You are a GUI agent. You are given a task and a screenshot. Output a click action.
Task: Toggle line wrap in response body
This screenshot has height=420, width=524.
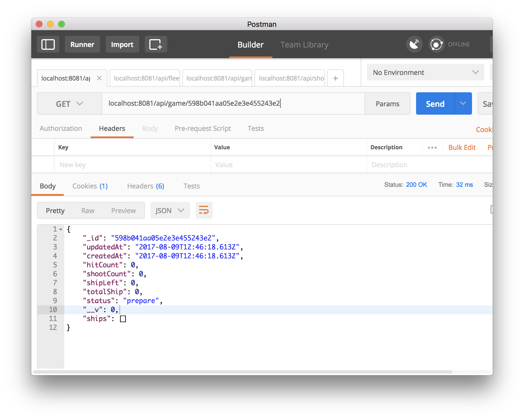204,210
